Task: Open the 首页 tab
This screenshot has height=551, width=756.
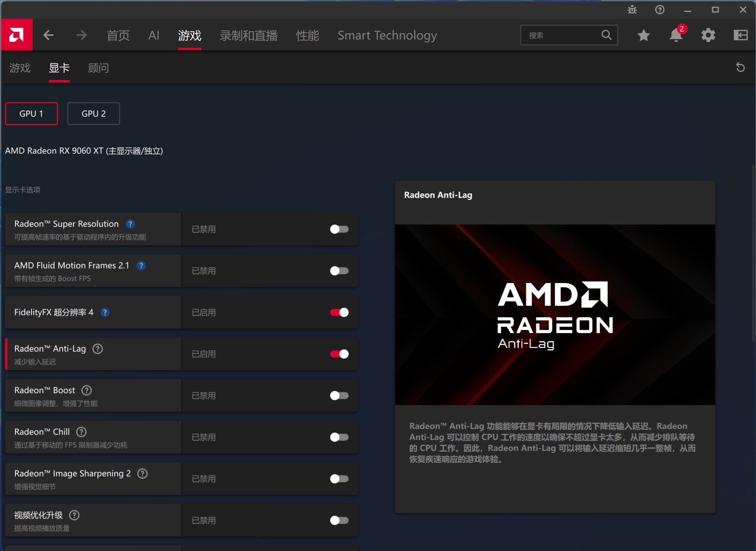Action: point(118,35)
